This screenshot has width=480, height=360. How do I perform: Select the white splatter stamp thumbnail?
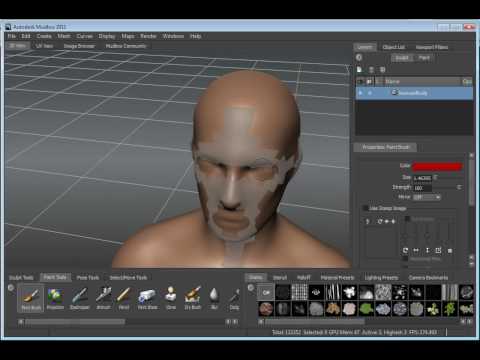(x=349, y=292)
